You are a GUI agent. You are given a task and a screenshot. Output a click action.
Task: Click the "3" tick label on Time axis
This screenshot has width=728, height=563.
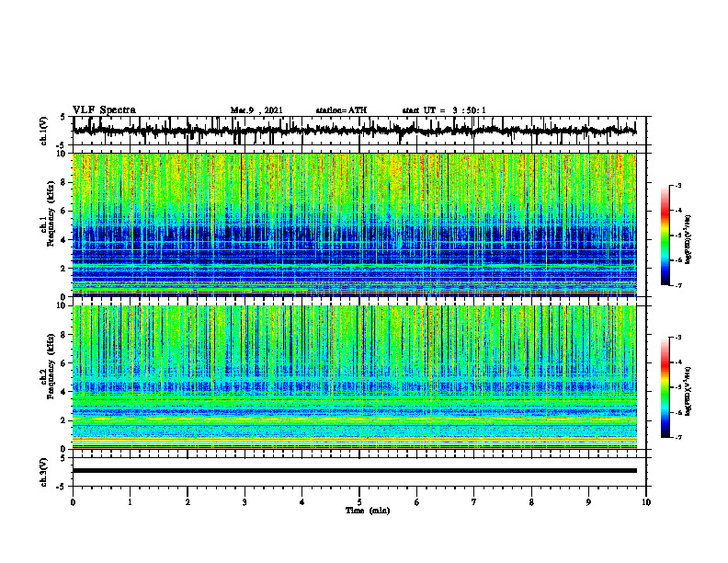click(x=245, y=502)
